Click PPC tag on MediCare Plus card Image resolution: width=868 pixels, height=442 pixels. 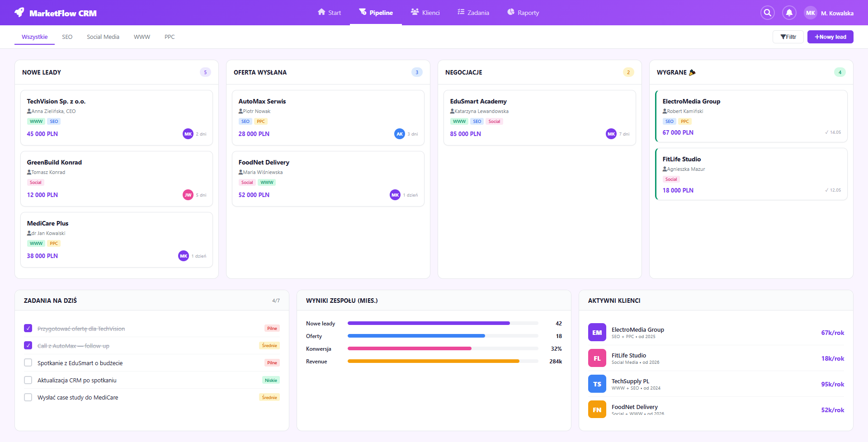(x=54, y=244)
